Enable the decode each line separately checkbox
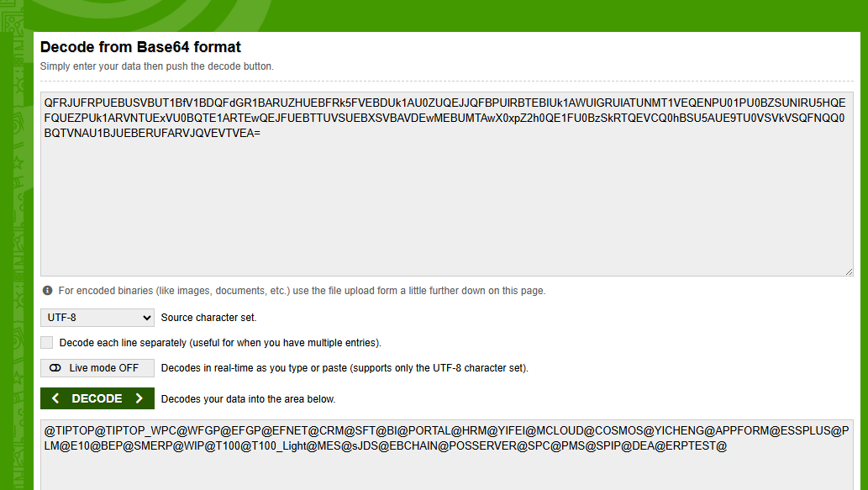This screenshot has height=490, width=868. [x=47, y=343]
